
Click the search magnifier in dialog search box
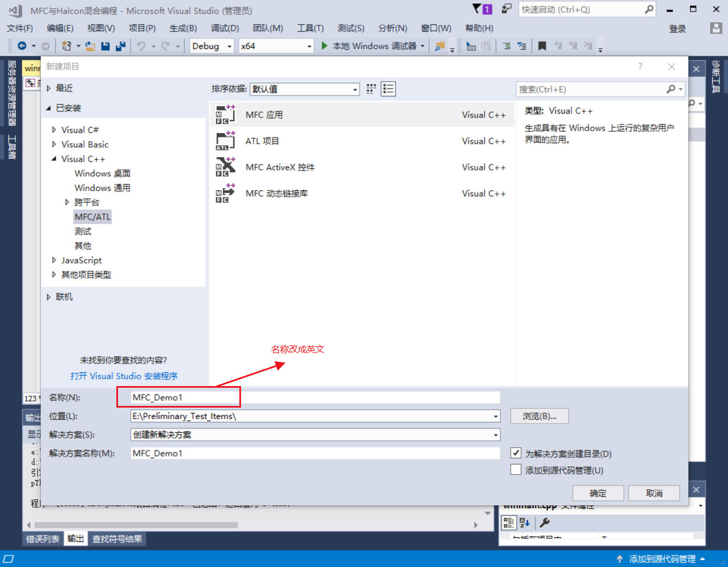(671, 89)
